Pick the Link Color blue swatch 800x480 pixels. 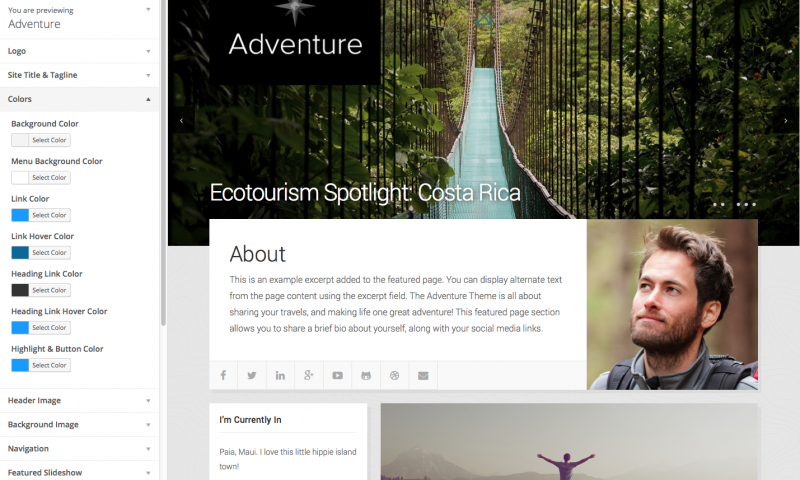click(x=20, y=215)
